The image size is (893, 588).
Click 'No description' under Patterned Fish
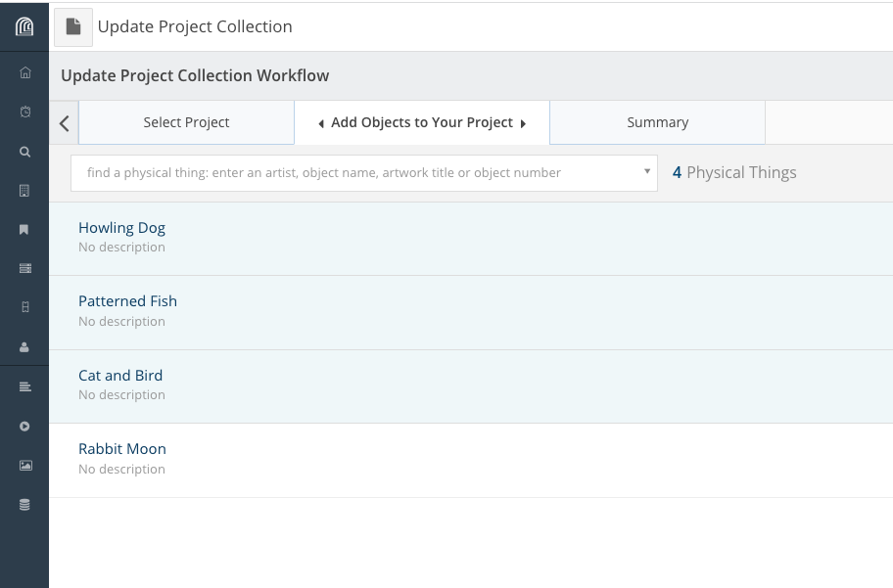click(x=121, y=322)
